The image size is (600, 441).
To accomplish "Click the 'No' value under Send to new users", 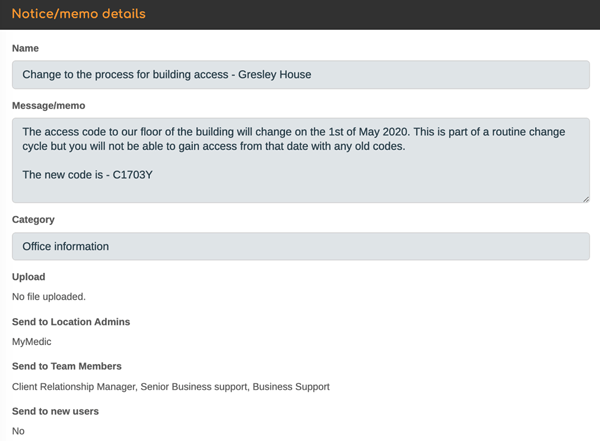I will [18, 431].
